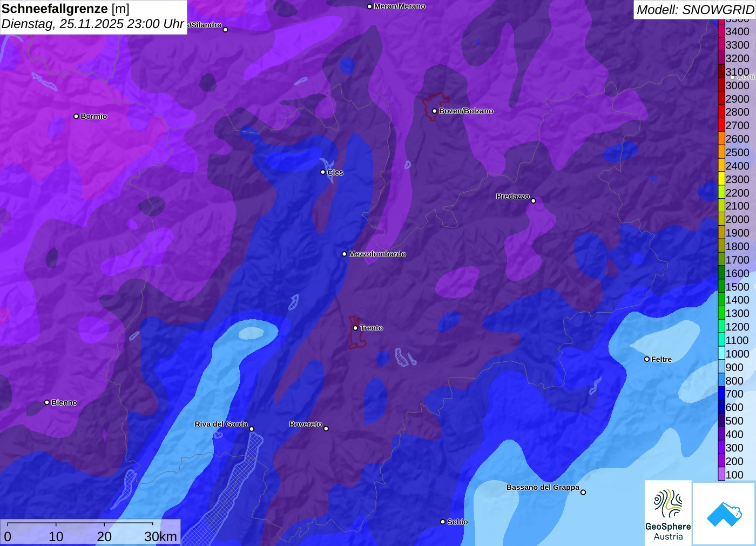
Task: Pick the 1000 m legend color swatch
Action: [721, 354]
